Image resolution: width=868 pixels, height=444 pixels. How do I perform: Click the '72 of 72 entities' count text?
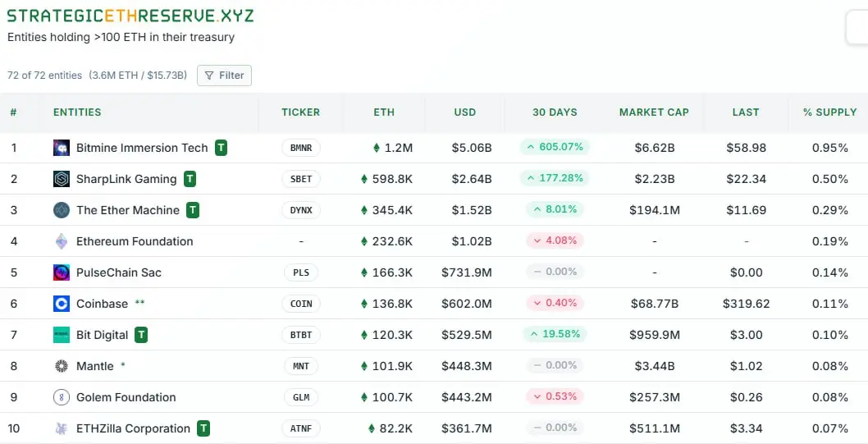click(x=44, y=76)
